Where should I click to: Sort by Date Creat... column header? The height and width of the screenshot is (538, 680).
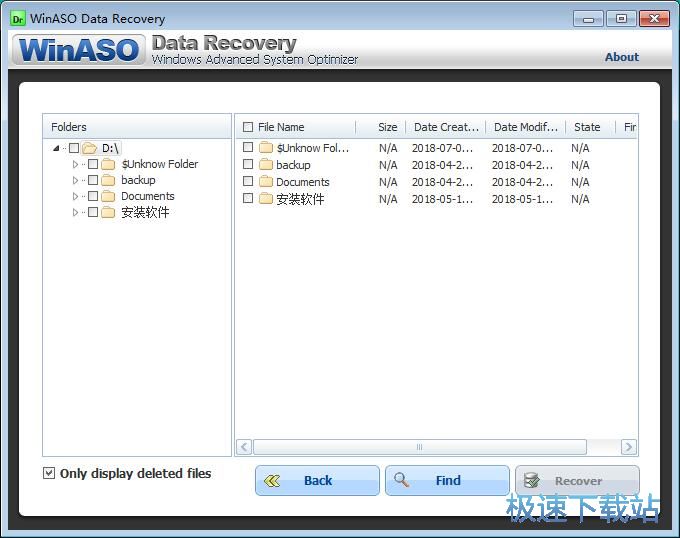(x=446, y=127)
